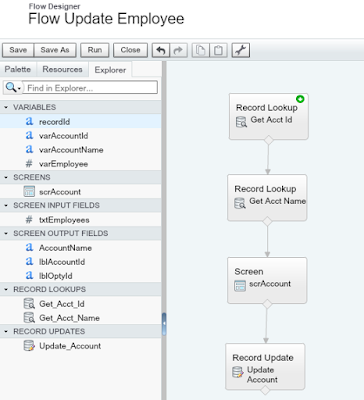Collapse the VARIABLES section
The width and height of the screenshot is (364, 400).
click(x=6, y=107)
